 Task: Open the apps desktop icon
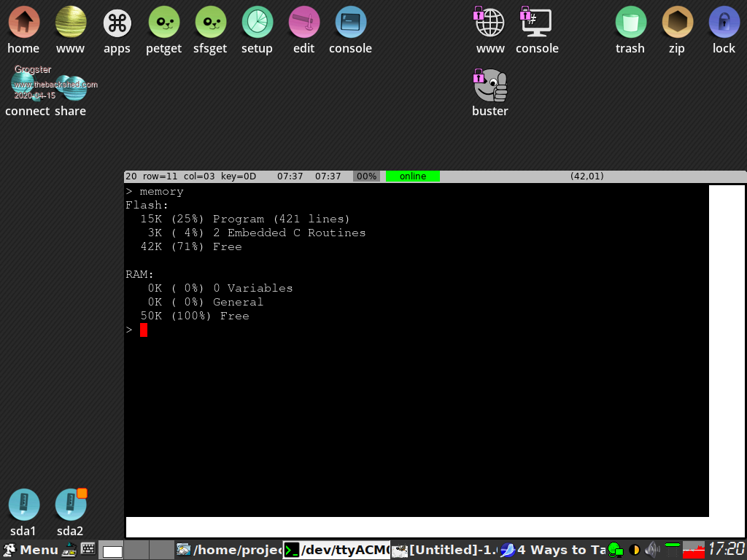click(x=117, y=23)
